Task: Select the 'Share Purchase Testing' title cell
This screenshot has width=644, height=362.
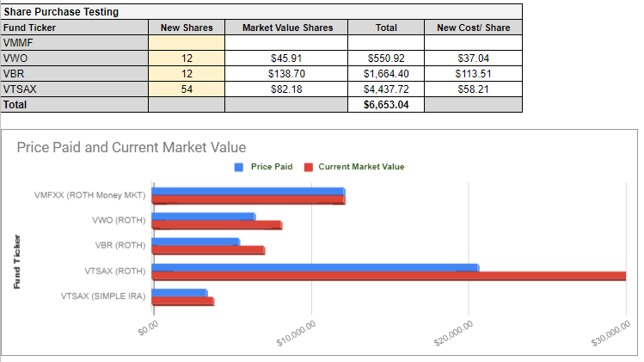Action: [60, 12]
